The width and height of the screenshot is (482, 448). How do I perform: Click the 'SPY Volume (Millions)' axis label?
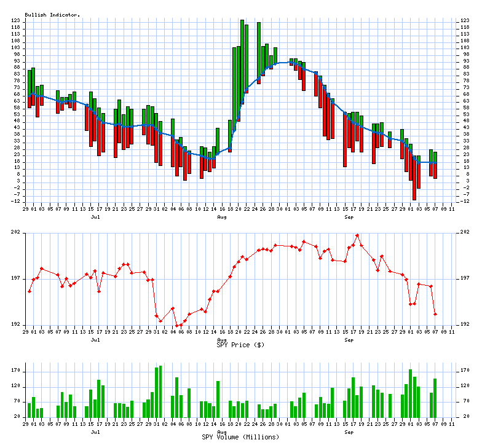coord(240,437)
